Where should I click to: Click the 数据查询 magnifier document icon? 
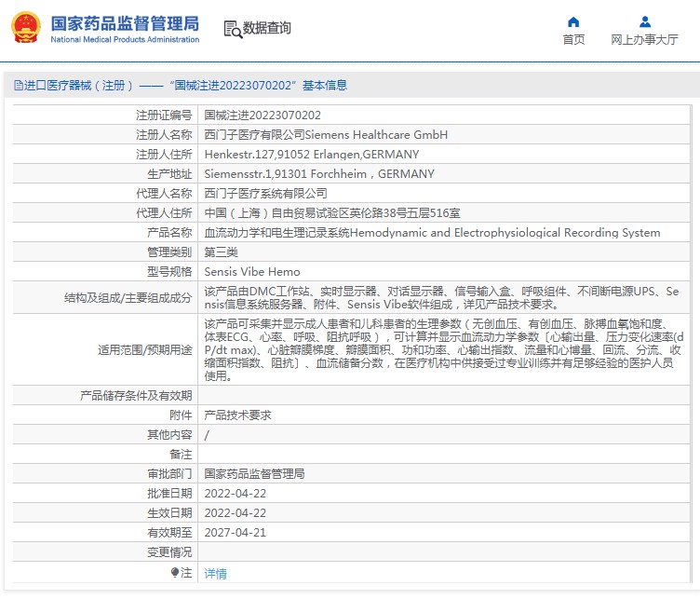click(232, 29)
